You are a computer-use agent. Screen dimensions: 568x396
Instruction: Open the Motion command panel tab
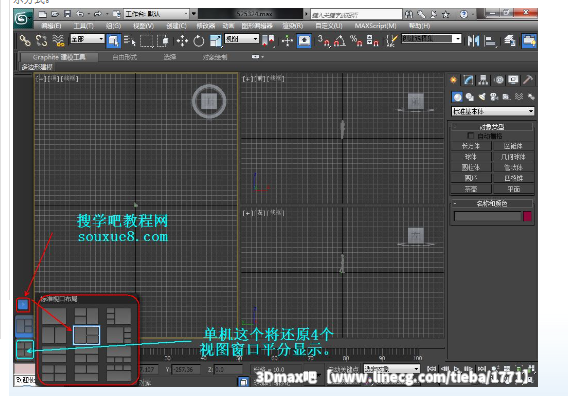(x=499, y=80)
